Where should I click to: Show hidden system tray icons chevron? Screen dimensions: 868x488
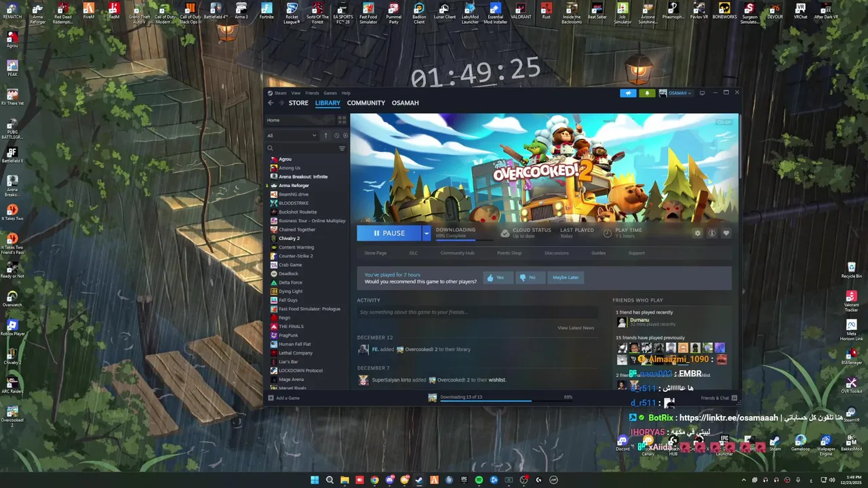point(744,480)
